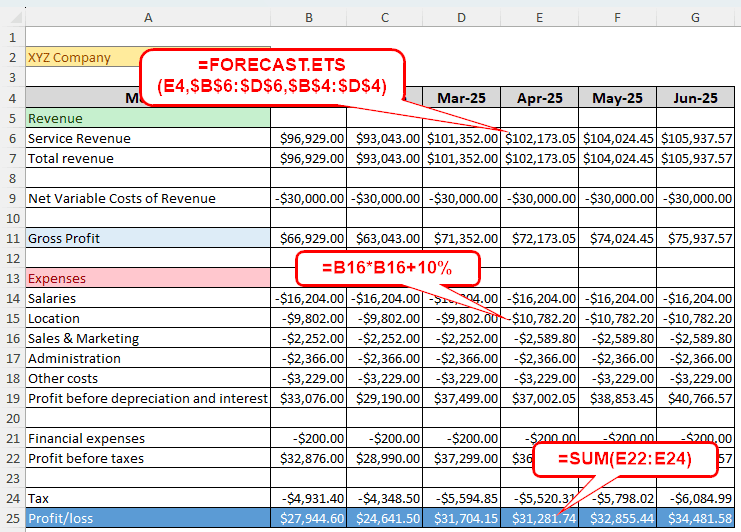The width and height of the screenshot is (741, 532).
Task: Click the Profit/loss value $34,481.58
Action: pos(695,518)
